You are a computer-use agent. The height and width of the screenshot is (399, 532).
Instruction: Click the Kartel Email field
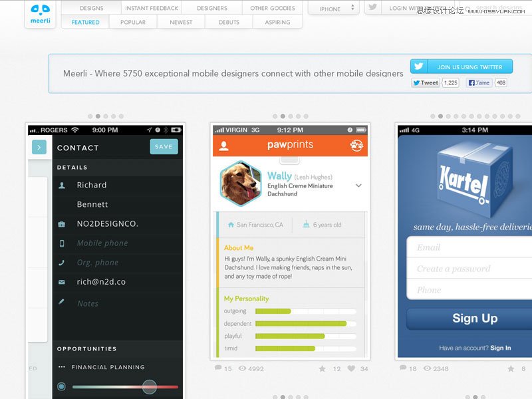click(x=469, y=247)
